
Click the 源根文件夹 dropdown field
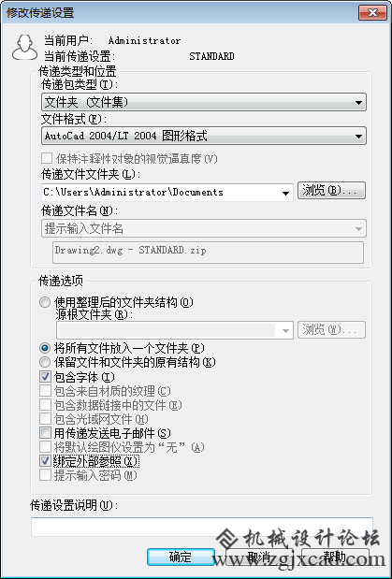click(175, 330)
